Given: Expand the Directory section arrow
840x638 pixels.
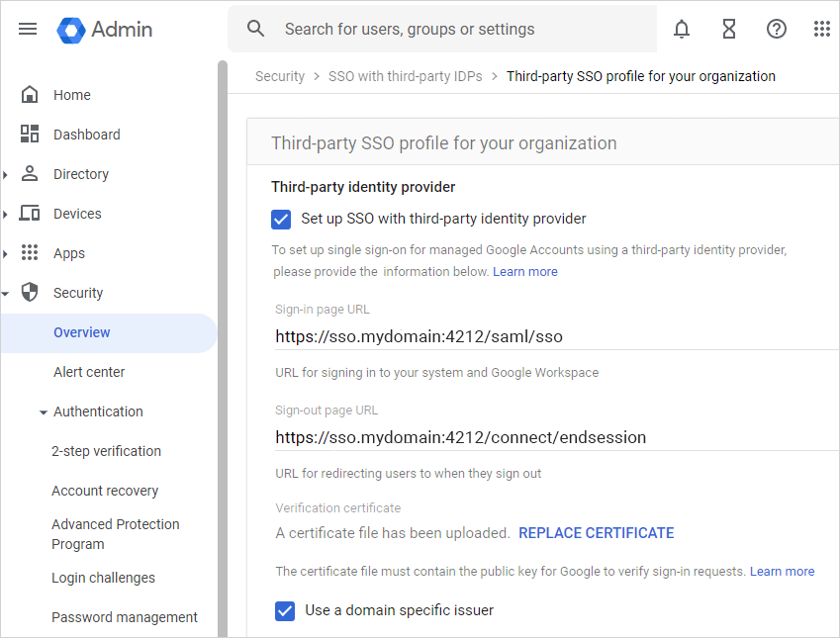Looking at the screenshot, I should point(6,175).
